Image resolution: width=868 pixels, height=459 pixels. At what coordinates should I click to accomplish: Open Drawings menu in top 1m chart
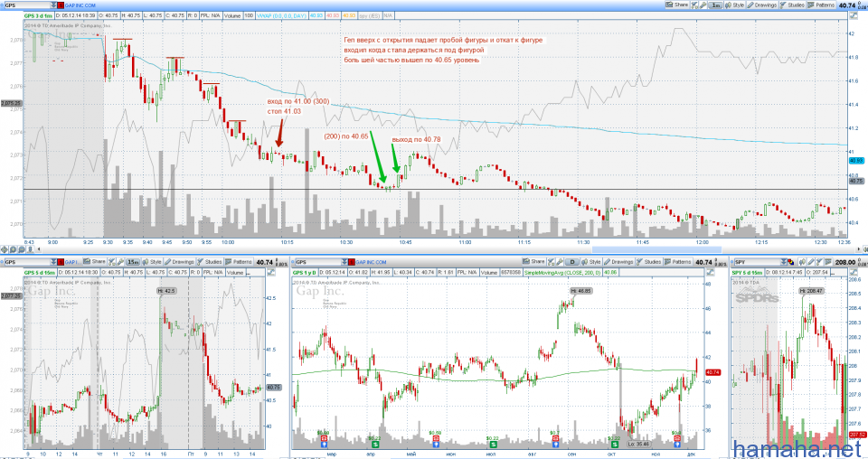pos(762,5)
